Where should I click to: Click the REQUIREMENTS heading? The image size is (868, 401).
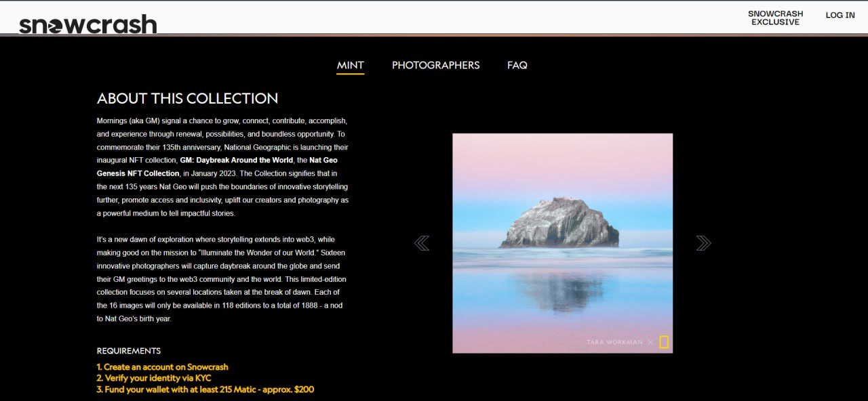[x=129, y=351]
